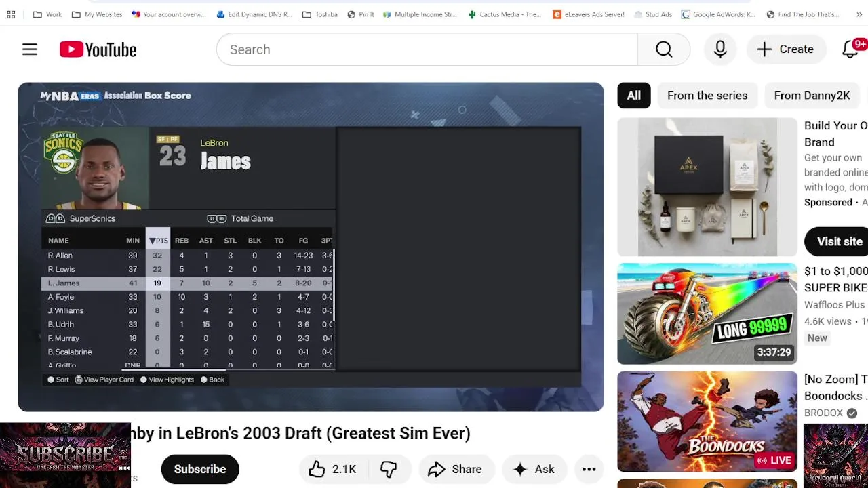Screen dimensions: 868x488
Task: Click View Highlights prompt in video
Action: coord(167,380)
